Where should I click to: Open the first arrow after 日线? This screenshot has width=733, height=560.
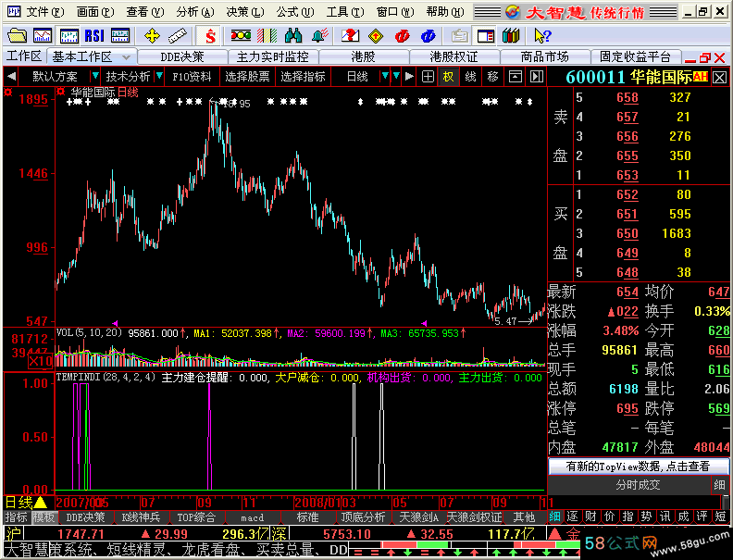pyautogui.click(x=385, y=76)
